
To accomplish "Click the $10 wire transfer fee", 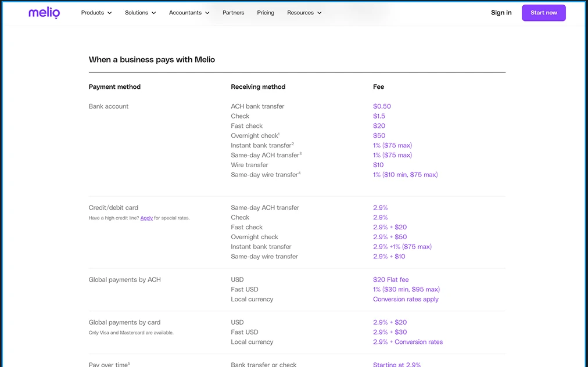I will (378, 164).
